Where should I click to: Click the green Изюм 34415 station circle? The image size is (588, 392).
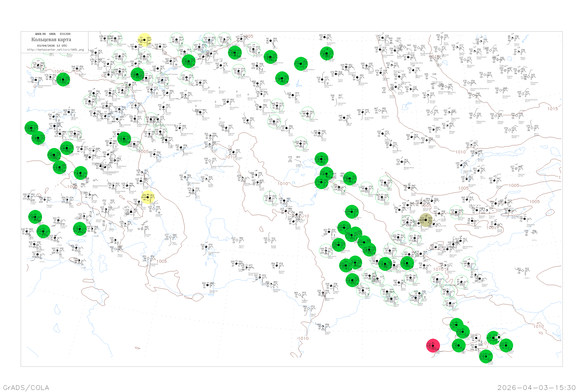tap(63, 80)
